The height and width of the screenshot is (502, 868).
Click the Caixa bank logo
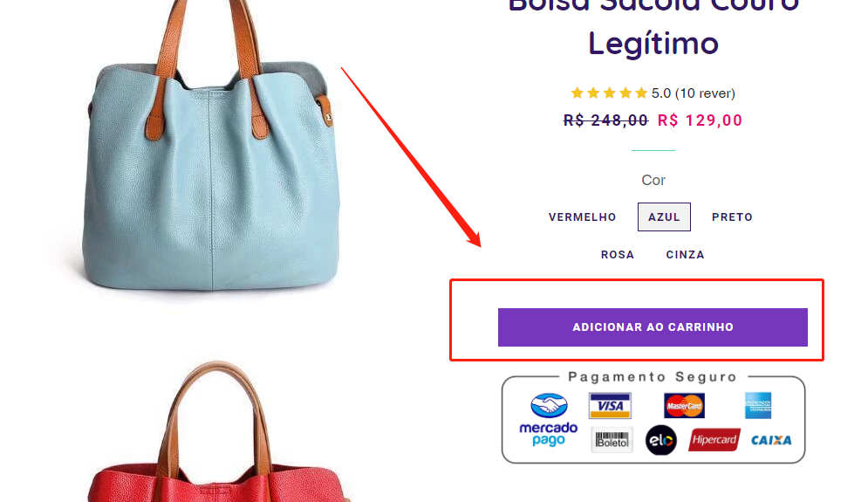tap(771, 441)
